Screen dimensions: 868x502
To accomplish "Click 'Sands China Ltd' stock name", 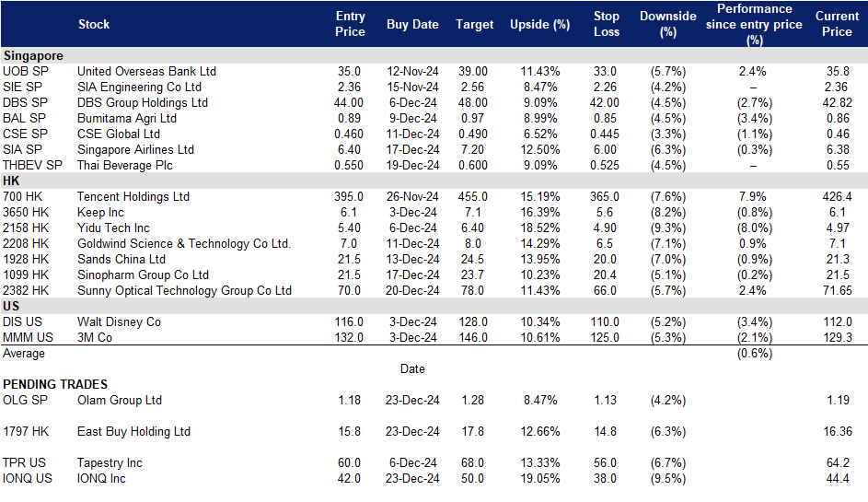I will pyautogui.click(x=122, y=260).
